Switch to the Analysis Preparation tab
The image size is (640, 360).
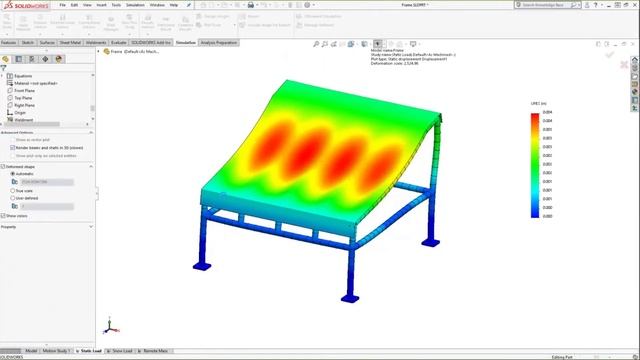click(x=218, y=42)
